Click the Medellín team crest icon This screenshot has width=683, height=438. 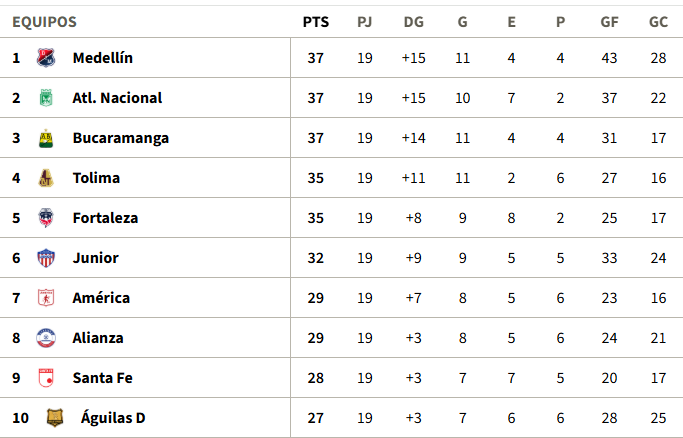coord(45,58)
